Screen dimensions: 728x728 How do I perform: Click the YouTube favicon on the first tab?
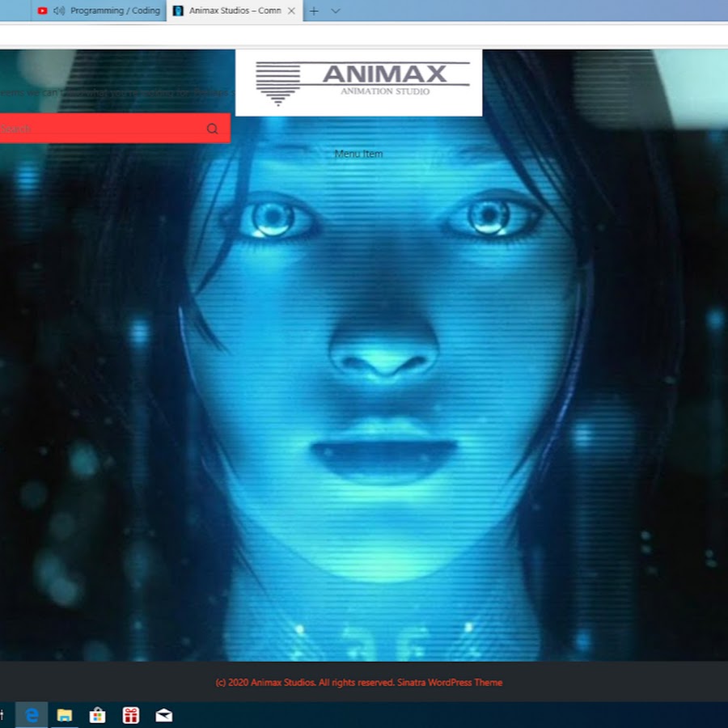(42, 11)
